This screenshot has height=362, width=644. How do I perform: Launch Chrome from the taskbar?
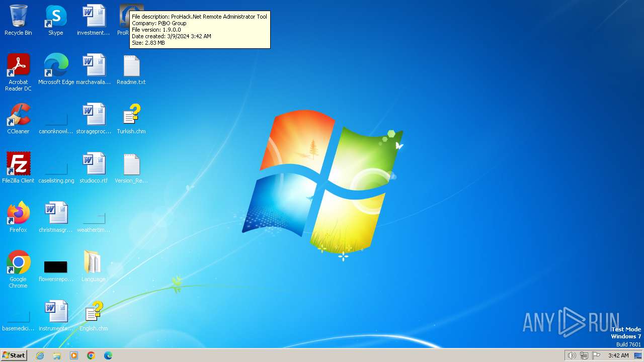coord(91,355)
